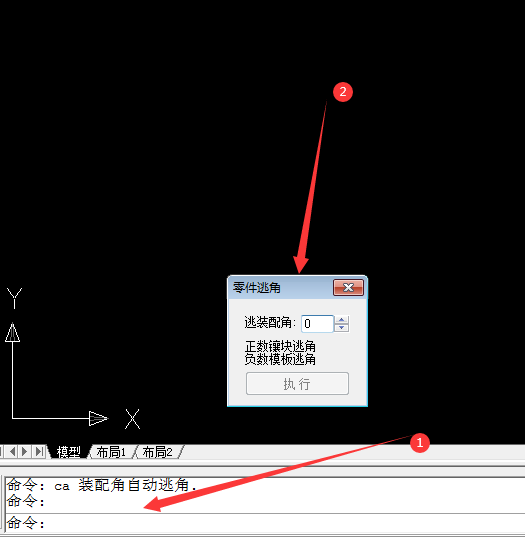
Task: Switch to the 模型 tab
Action: (68, 452)
